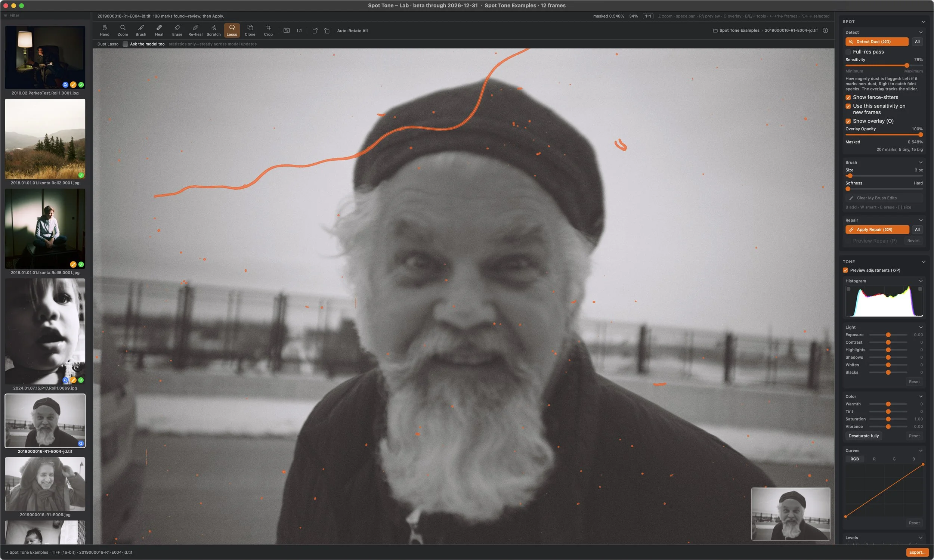934x560 pixels.
Task: Adjust the Sensitivity slider handle
Action: pyautogui.click(x=906, y=66)
